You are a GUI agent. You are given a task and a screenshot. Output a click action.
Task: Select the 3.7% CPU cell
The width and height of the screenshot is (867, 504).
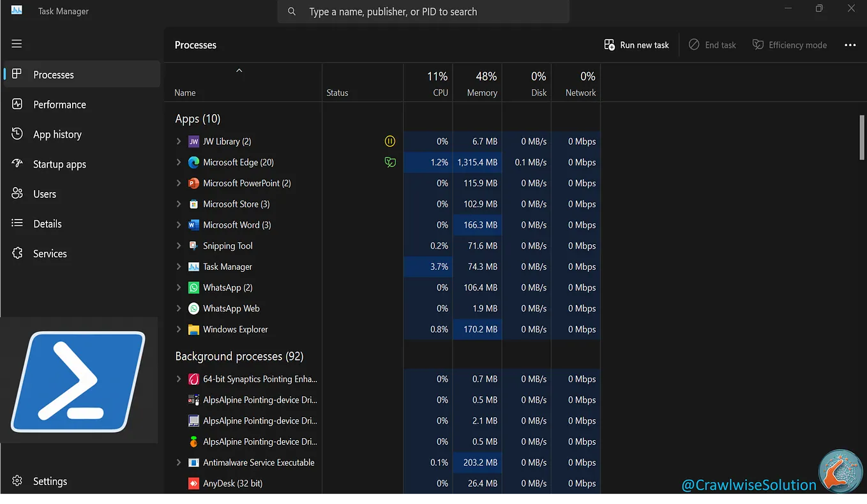click(x=428, y=267)
